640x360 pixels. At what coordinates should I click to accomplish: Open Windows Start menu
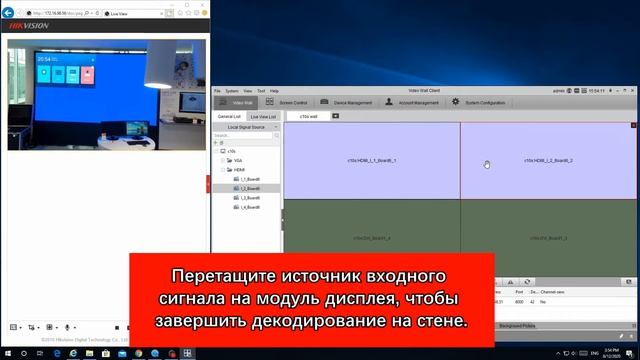click(x=7, y=353)
